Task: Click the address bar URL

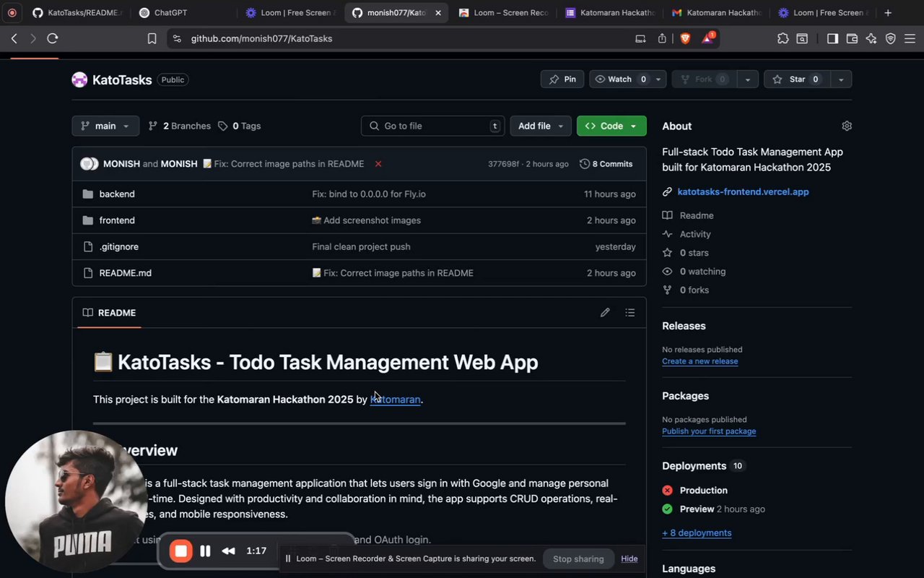Action: tap(261, 38)
